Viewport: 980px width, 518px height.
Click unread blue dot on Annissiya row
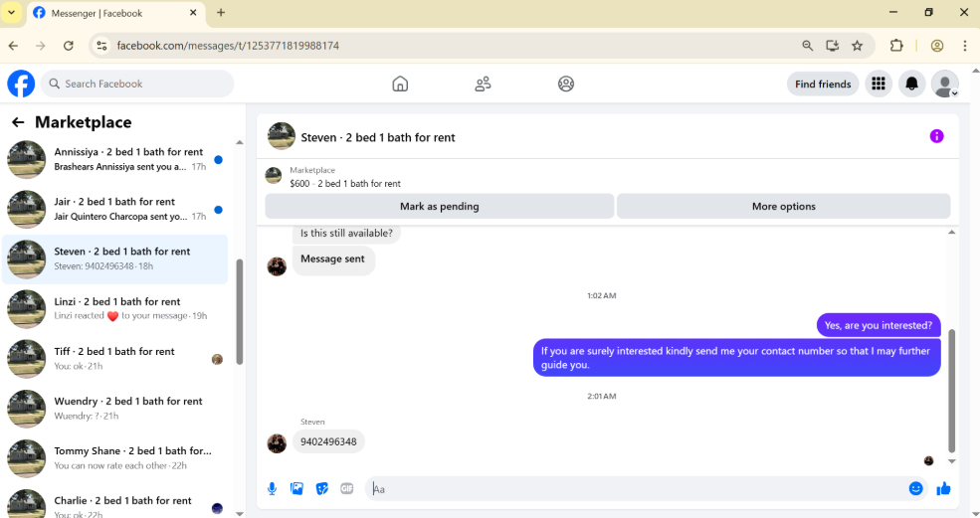click(218, 160)
